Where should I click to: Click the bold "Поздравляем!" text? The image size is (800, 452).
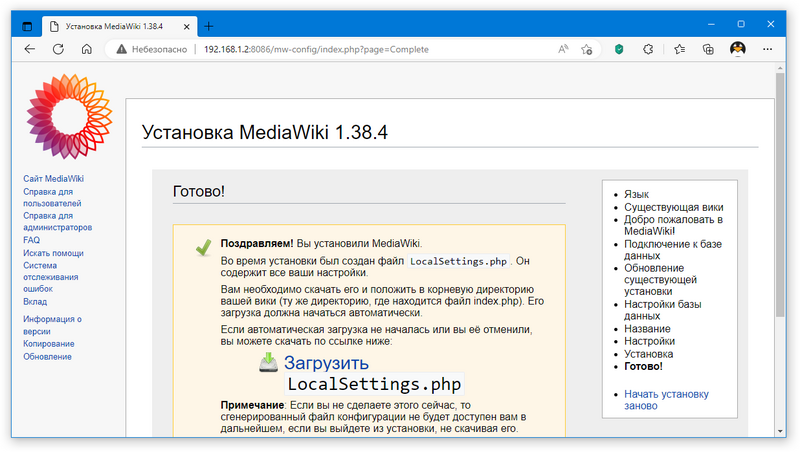coord(257,243)
